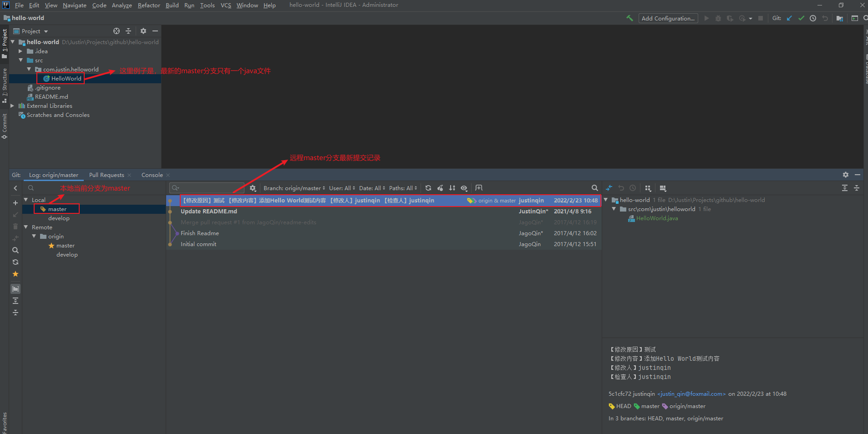Open User: All filter dropdown
Image resolution: width=868 pixels, height=434 pixels.
click(342, 188)
